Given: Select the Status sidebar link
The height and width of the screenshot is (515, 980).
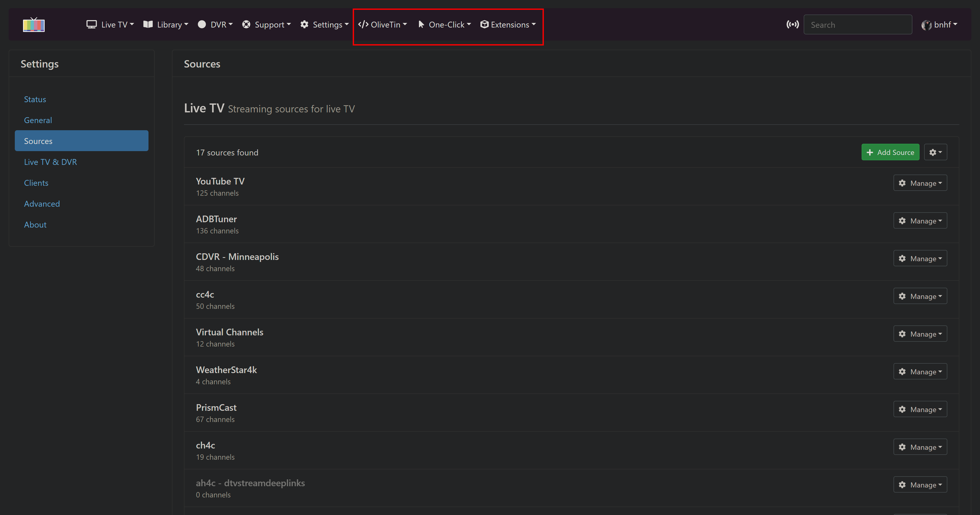Looking at the screenshot, I should coord(35,99).
